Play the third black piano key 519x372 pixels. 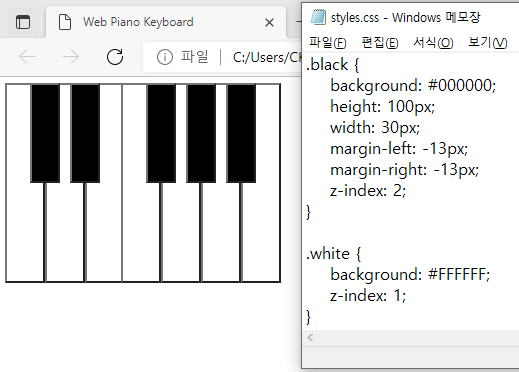point(161,133)
